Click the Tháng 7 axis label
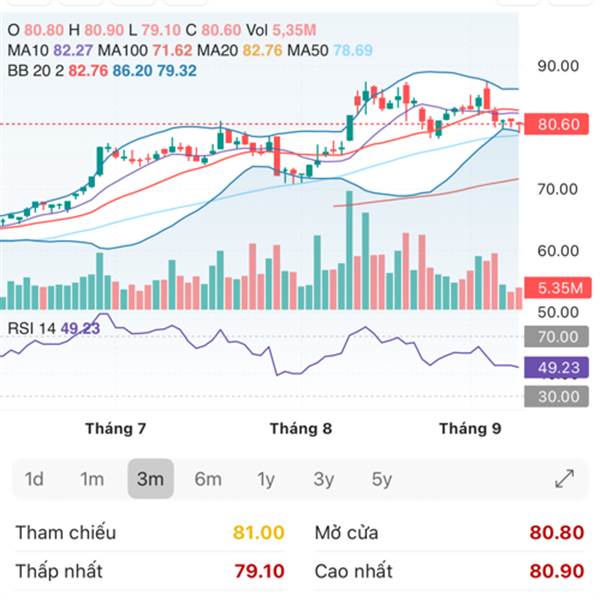 (116, 429)
